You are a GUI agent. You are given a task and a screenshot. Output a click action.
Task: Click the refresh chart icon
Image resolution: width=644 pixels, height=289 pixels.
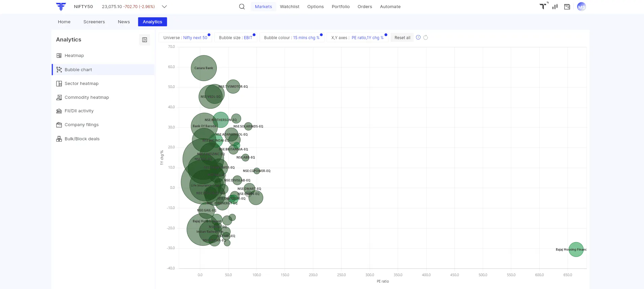(426, 37)
